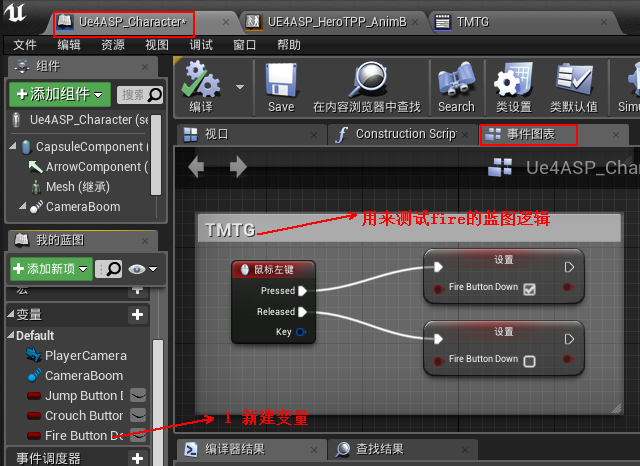Click the Released execution pin
Image resolution: width=640 pixels, height=466 pixels.
point(302,312)
